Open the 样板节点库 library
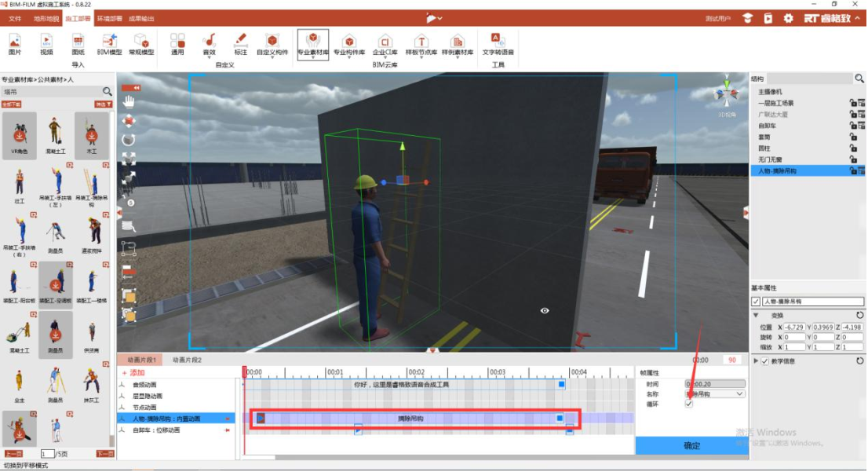Image resolution: width=868 pixels, height=472 pixels. 421,44
